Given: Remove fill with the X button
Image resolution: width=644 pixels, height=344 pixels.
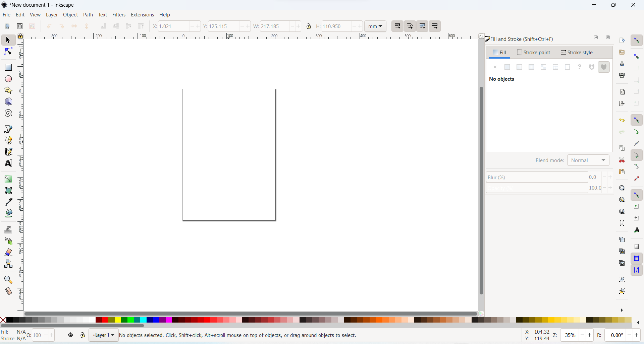Looking at the screenshot, I should point(496,67).
